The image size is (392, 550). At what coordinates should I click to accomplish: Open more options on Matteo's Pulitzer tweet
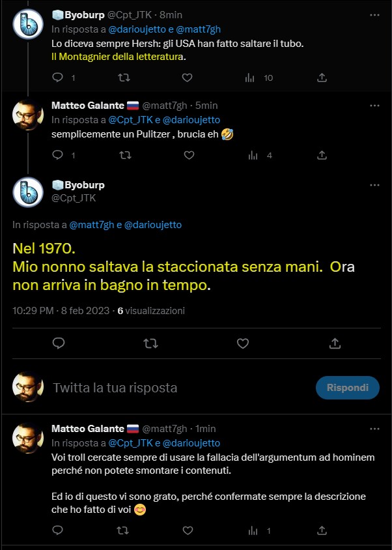374,105
